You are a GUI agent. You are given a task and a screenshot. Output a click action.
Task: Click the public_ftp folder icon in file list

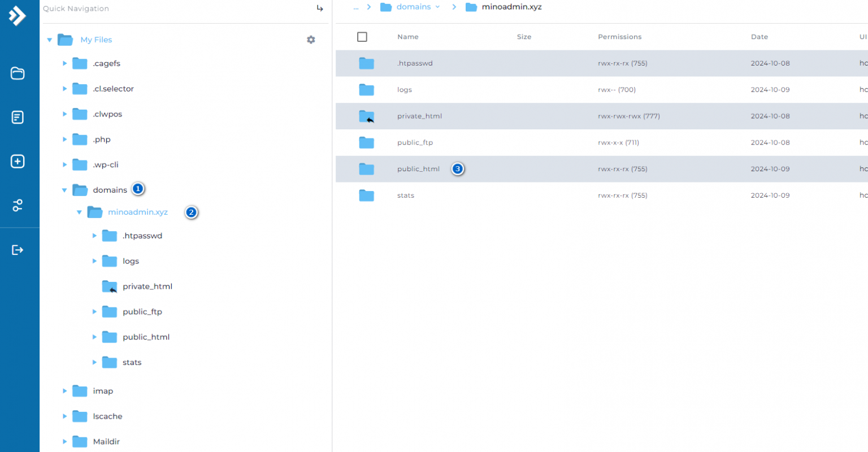click(367, 142)
